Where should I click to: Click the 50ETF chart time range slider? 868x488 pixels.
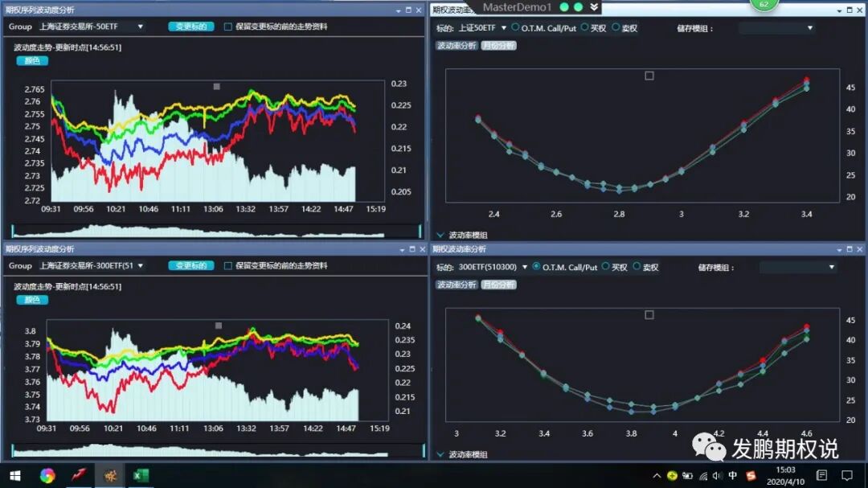[216, 230]
